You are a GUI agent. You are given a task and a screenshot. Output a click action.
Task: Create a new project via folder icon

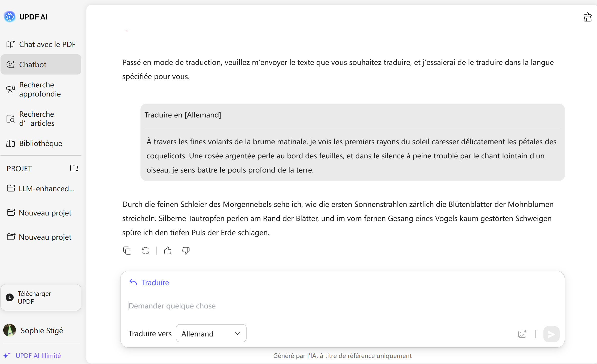click(74, 168)
